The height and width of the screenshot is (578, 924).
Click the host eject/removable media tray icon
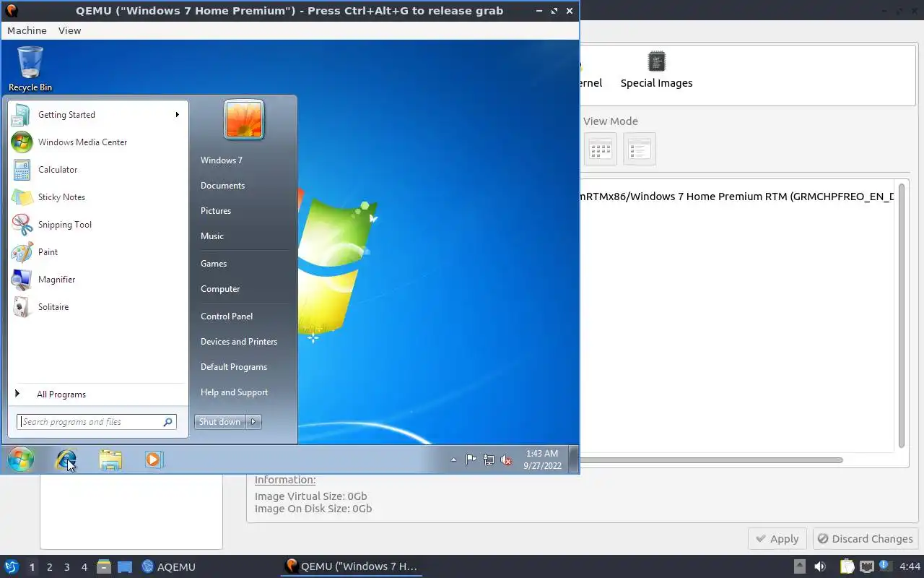coord(800,567)
